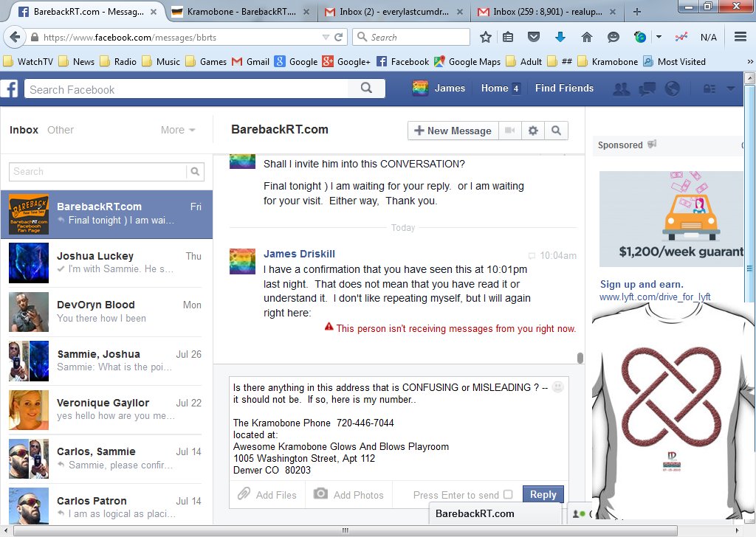Image resolution: width=756 pixels, height=537 pixels.
Task: Open the Pocket icon in the toolbar
Action: pyautogui.click(x=533, y=37)
